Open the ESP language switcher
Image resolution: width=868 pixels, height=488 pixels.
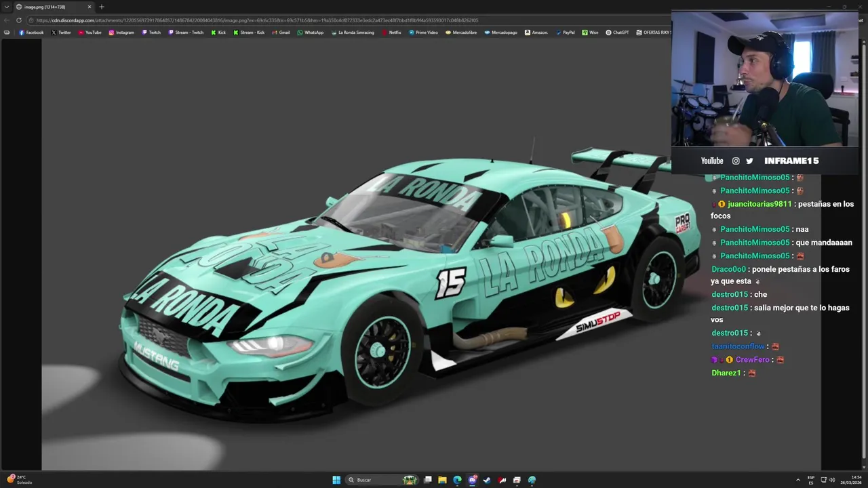pos(811,480)
